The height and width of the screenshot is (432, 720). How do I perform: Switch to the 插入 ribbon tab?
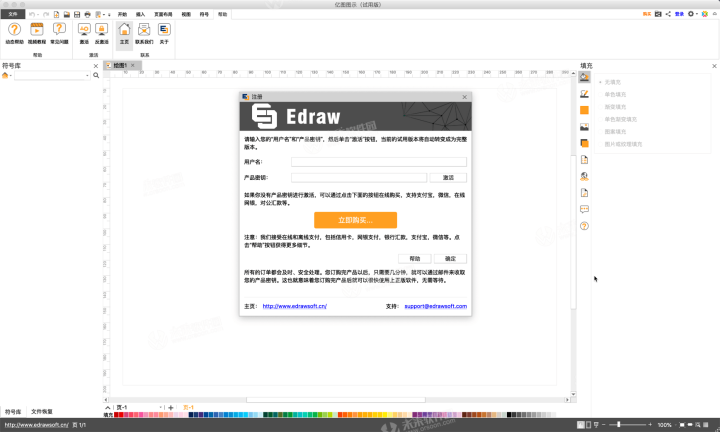(x=141, y=14)
